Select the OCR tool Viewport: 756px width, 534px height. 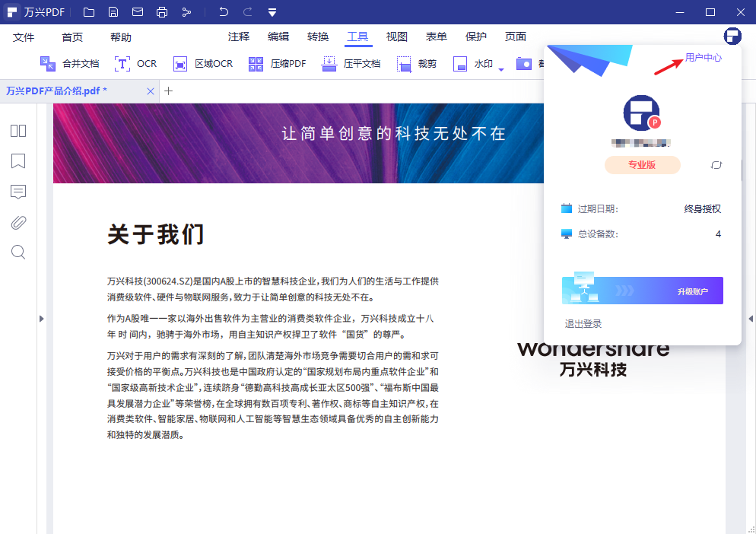(x=135, y=64)
